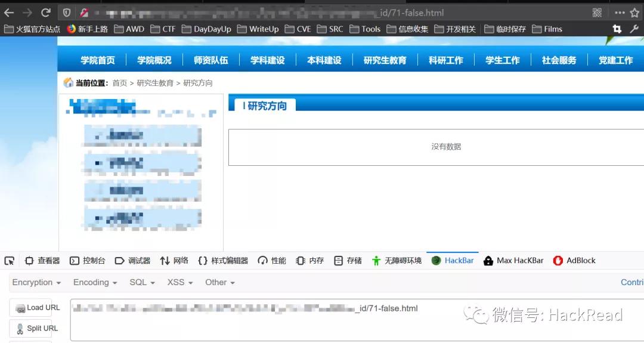This screenshot has width=644, height=343.
Task: Click the 没有数据 message text
Action: click(446, 147)
